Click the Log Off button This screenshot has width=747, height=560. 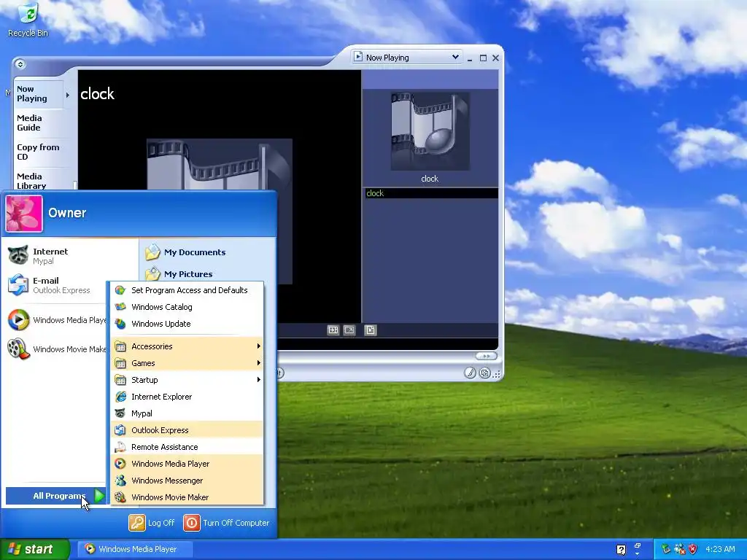(x=152, y=523)
